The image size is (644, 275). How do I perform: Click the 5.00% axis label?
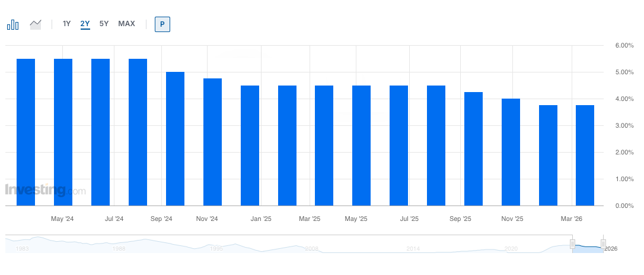tap(624, 72)
